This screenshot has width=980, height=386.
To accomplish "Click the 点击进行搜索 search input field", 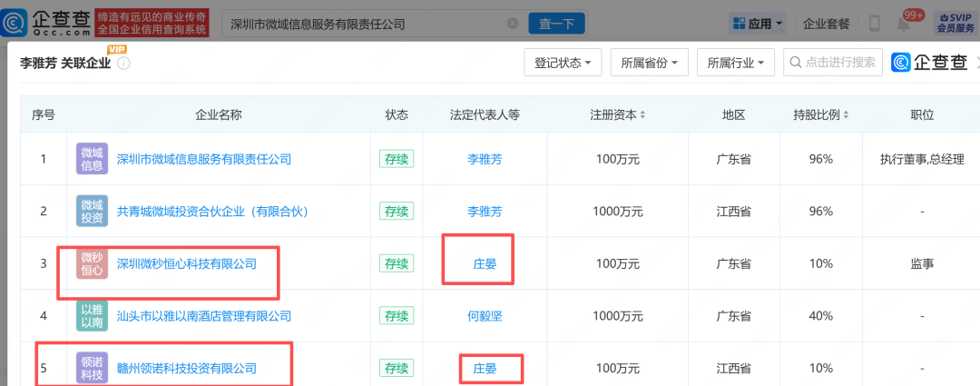I will point(833,63).
